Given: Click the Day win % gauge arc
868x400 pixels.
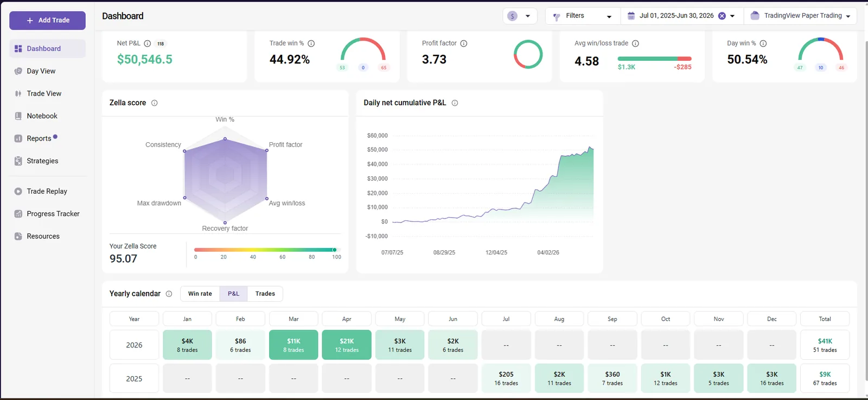Looking at the screenshot, I should tap(821, 49).
